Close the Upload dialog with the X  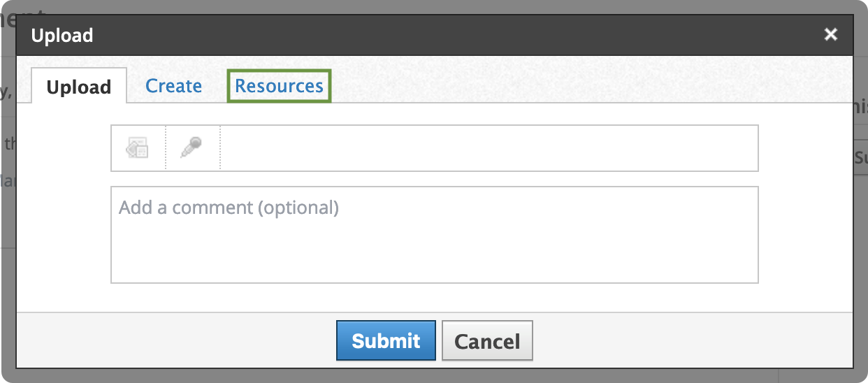pos(830,35)
